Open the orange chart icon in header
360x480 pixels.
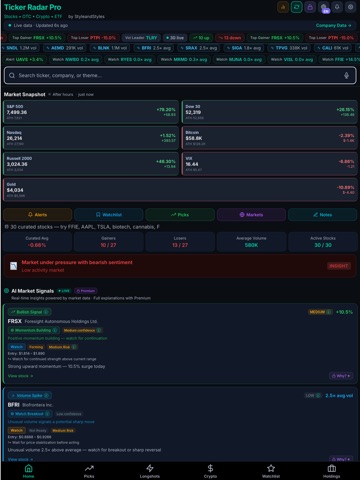[283, 7]
